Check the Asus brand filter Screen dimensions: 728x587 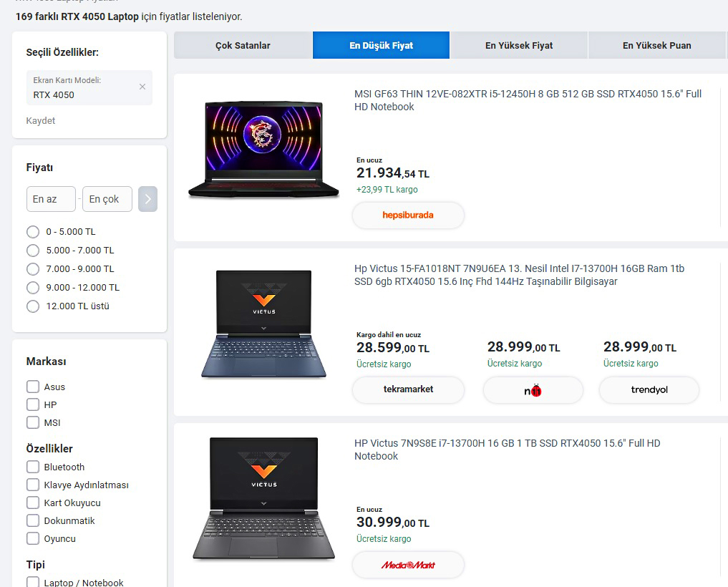coord(33,387)
